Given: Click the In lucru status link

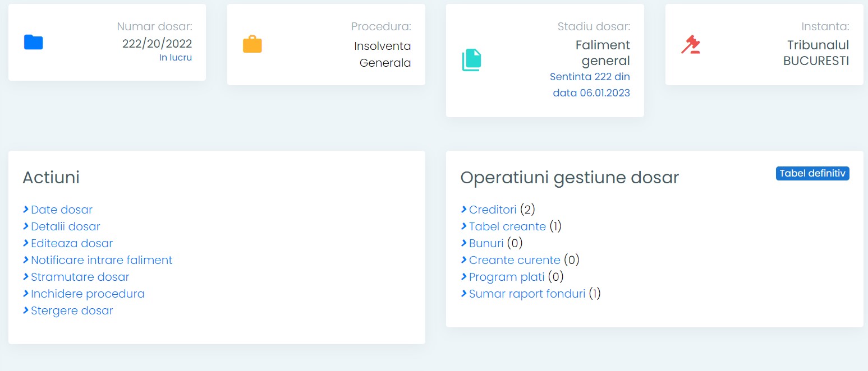Looking at the screenshot, I should point(176,57).
